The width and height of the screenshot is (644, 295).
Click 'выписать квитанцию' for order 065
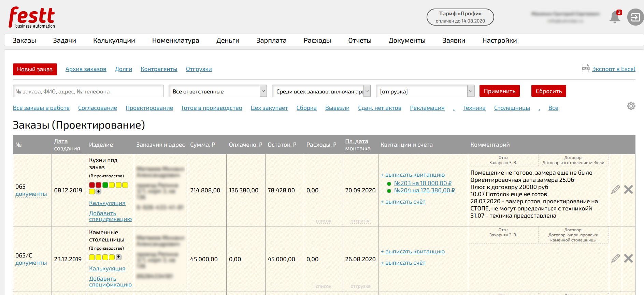[x=413, y=175]
